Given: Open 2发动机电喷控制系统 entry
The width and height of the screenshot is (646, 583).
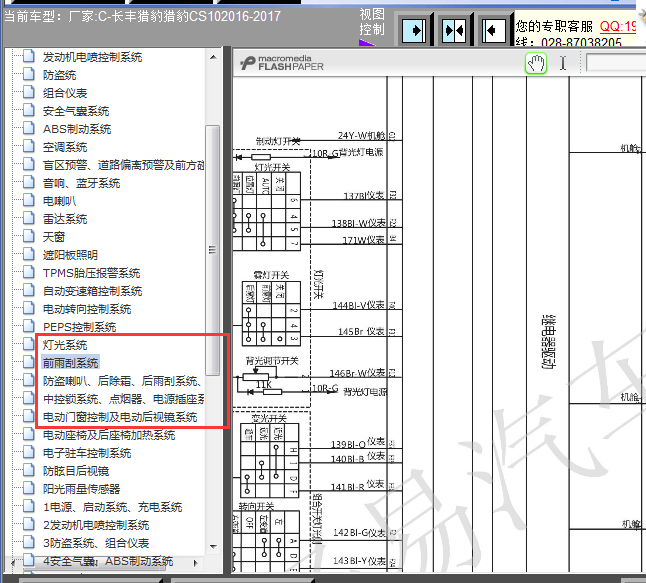Looking at the screenshot, I should pyautogui.click(x=96, y=525).
